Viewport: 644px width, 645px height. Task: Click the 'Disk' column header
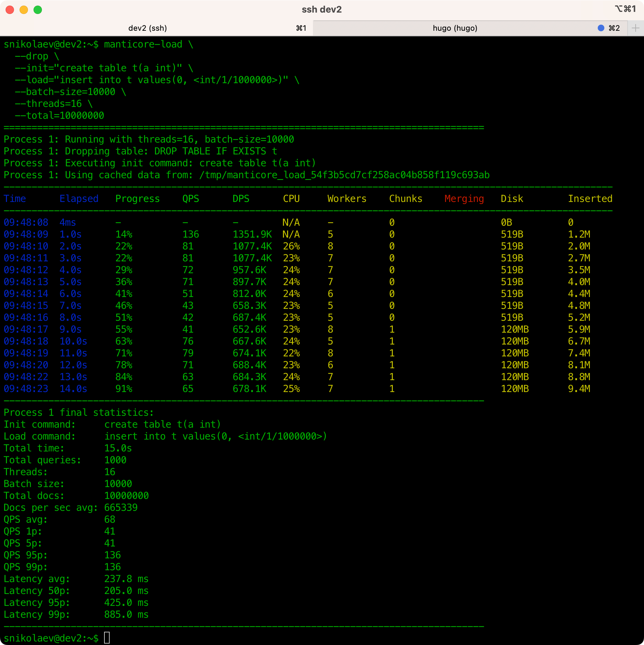pyautogui.click(x=512, y=199)
